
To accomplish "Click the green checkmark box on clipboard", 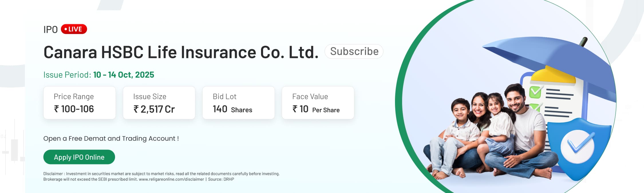I will pyautogui.click(x=535, y=91).
